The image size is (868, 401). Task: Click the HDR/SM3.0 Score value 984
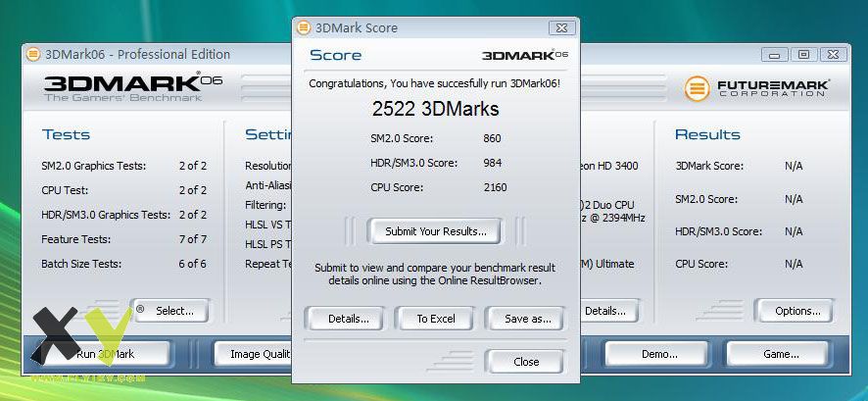492,163
